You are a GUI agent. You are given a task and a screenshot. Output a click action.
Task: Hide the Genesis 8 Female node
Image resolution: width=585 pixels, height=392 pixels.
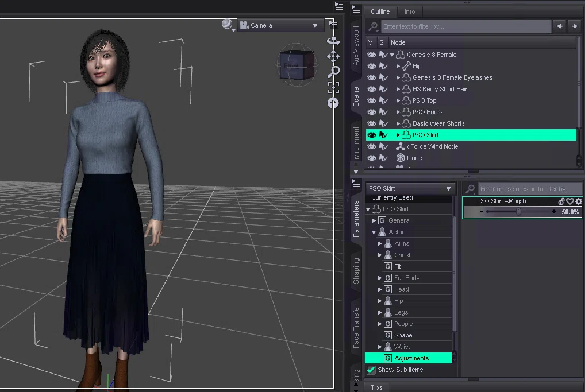tap(372, 55)
